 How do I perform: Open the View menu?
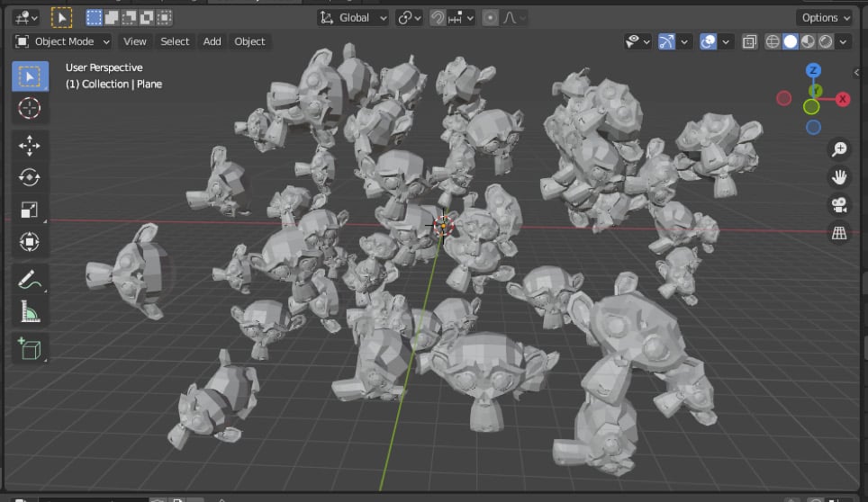click(134, 41)
